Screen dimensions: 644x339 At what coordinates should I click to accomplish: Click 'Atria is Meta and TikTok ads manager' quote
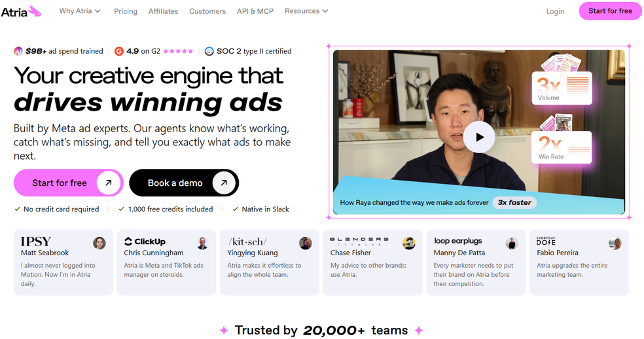(164, 270)
